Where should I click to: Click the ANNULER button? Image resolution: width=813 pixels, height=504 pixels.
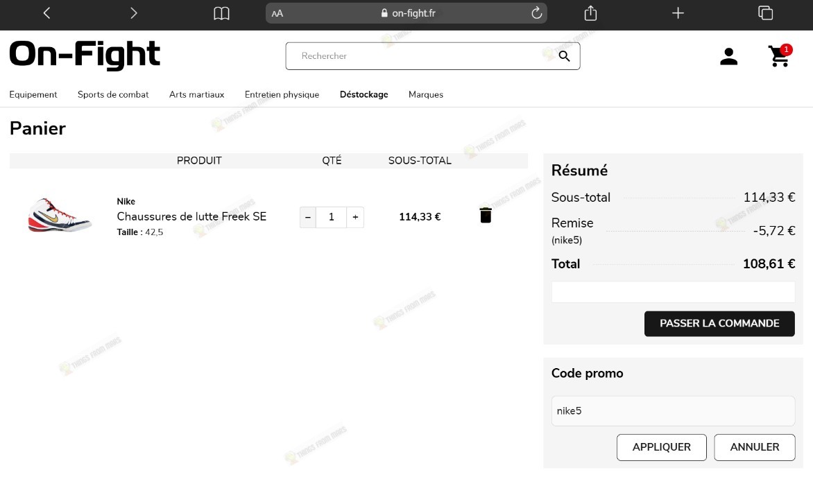tap(755, 447)
